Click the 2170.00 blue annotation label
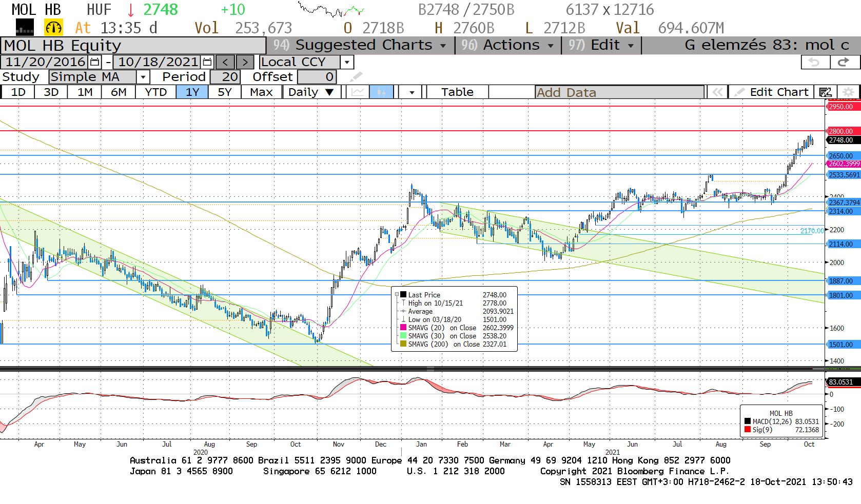 [x=812, y=231]
